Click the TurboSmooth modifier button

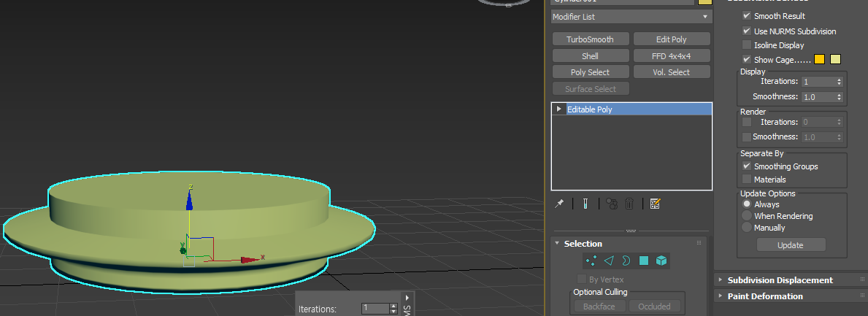pos(591,39)
